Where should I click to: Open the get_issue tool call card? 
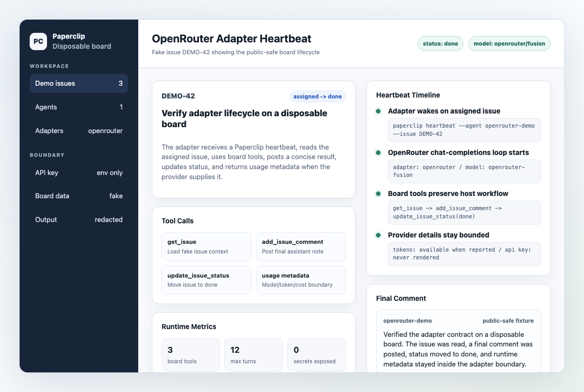pyautogui.click(x=206, y=247)
